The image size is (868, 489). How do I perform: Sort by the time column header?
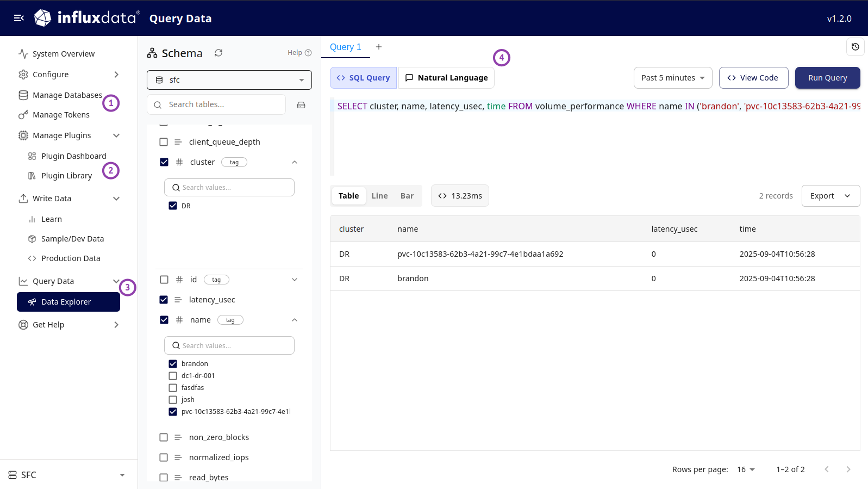[x=747, y=229]
